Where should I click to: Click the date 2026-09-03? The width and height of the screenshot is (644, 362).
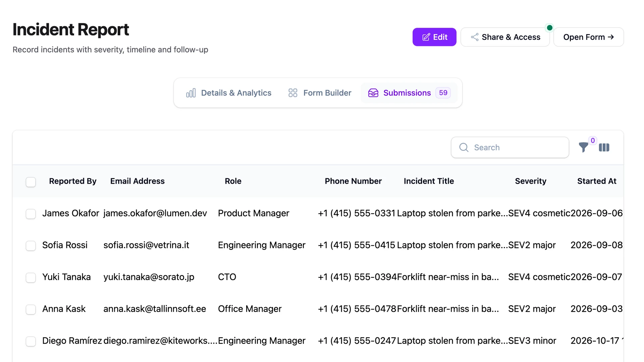[597, 309]
